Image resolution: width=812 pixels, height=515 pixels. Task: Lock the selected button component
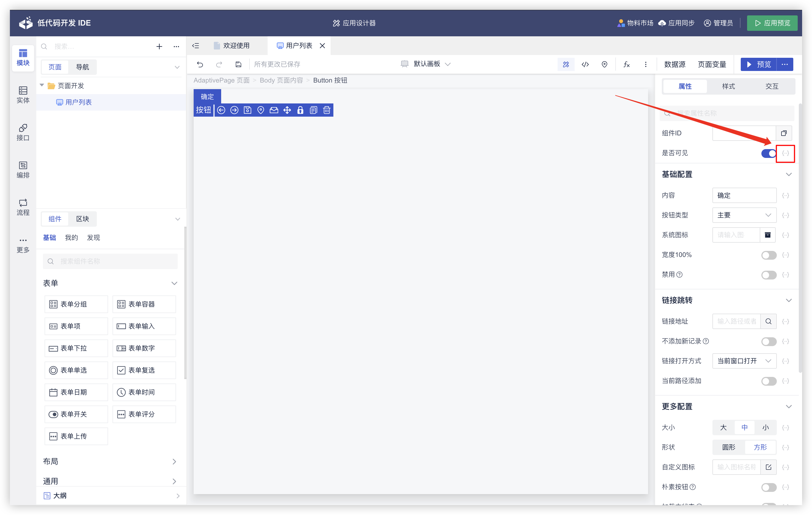coord(300,110)
